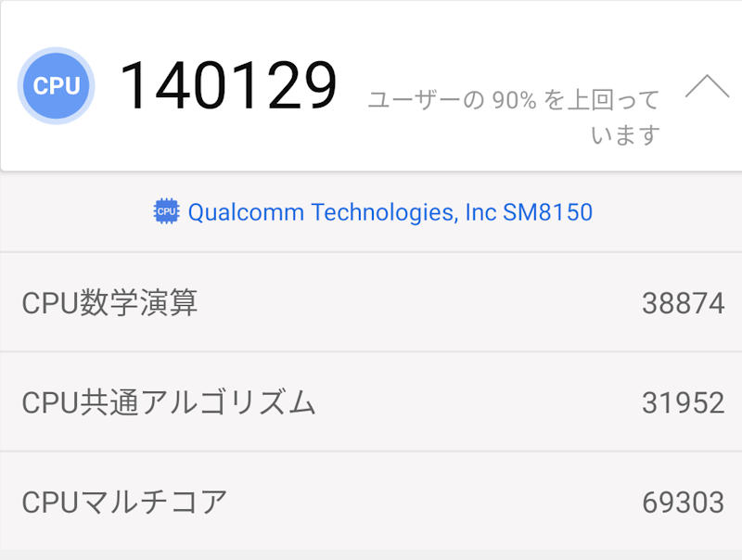Select the CPU数学演算 label

[109, 303]
